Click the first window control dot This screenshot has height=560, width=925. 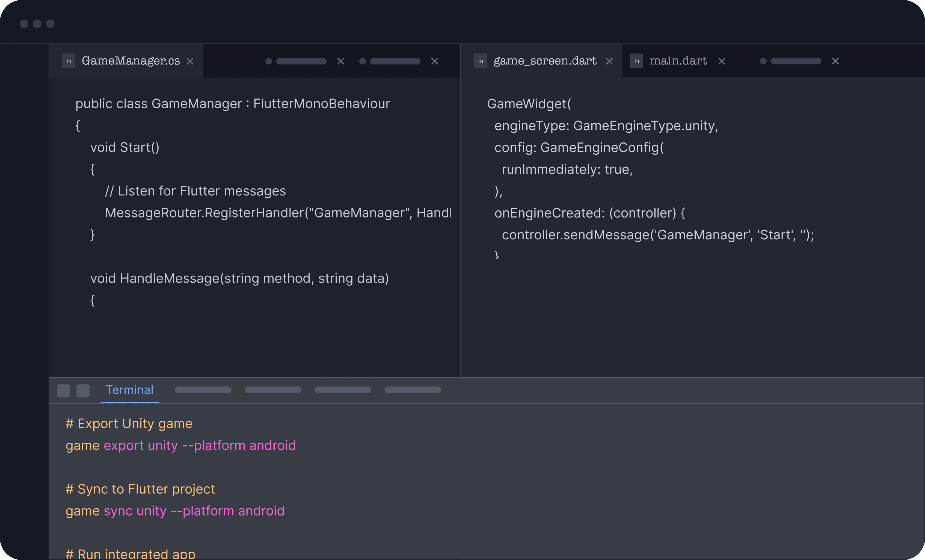(24, 24)
